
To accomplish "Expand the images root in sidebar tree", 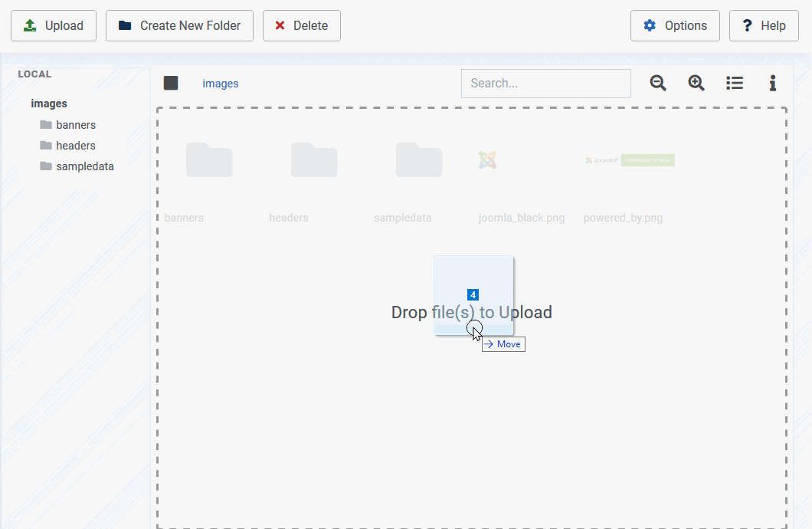I will [x=49, y=103].
